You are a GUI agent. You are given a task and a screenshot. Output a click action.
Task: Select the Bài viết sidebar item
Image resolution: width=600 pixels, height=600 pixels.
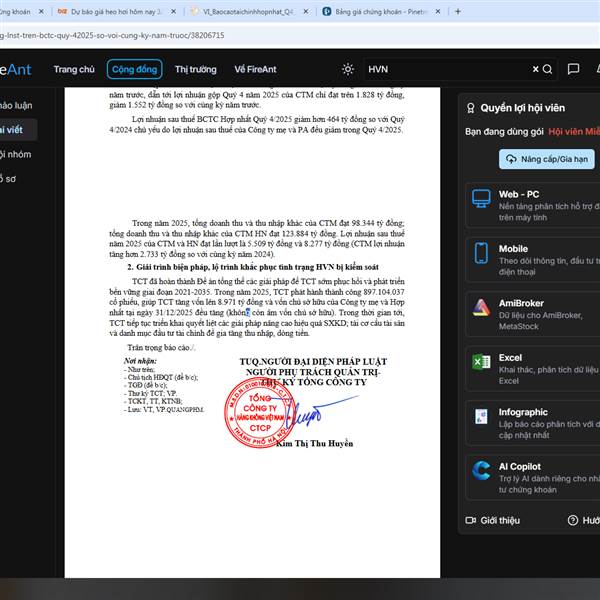point(17,130)
